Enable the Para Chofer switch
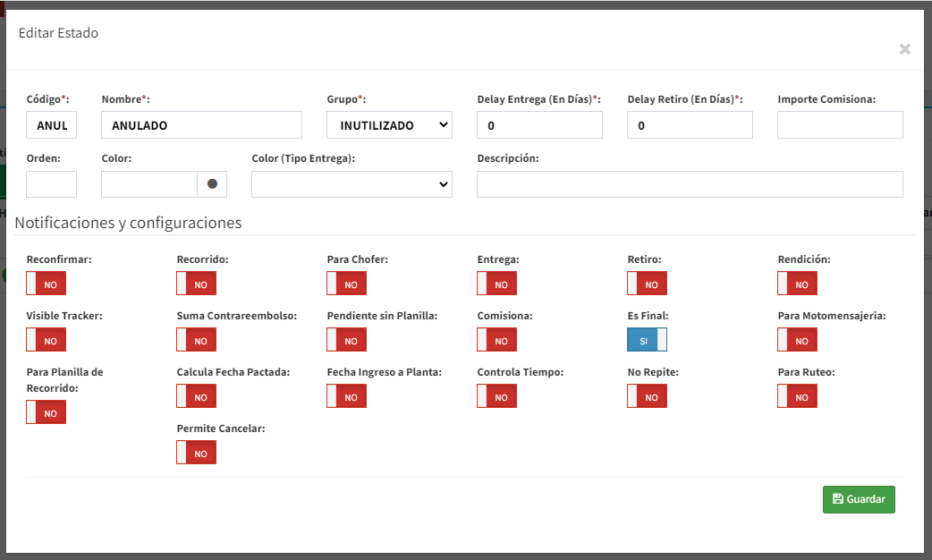 pyautogui.click(x=346, y=284)
